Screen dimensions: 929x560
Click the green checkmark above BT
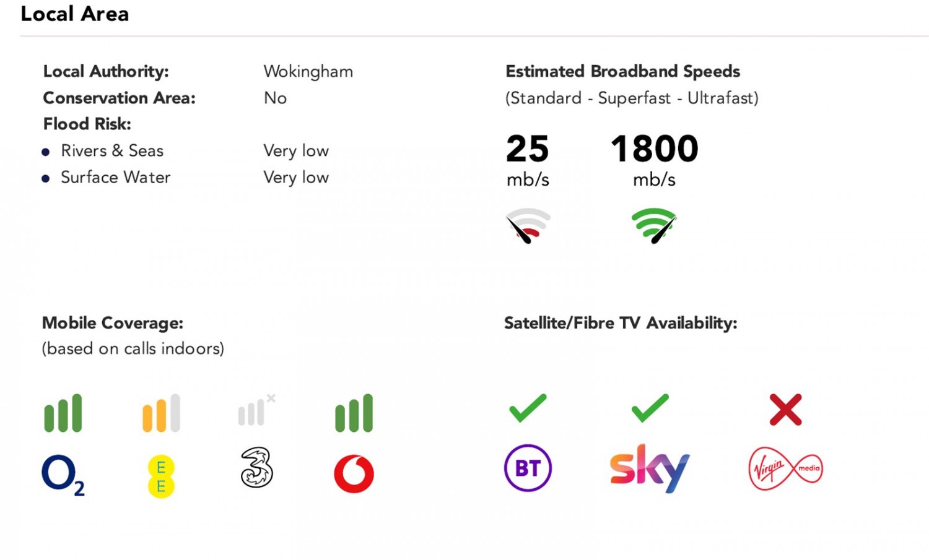(528, 408)
